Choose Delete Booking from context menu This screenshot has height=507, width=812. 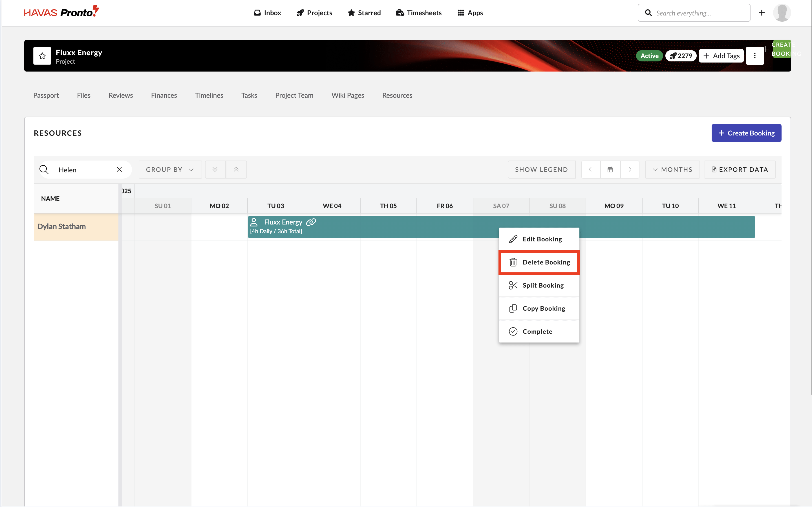(x=539, y=262)
